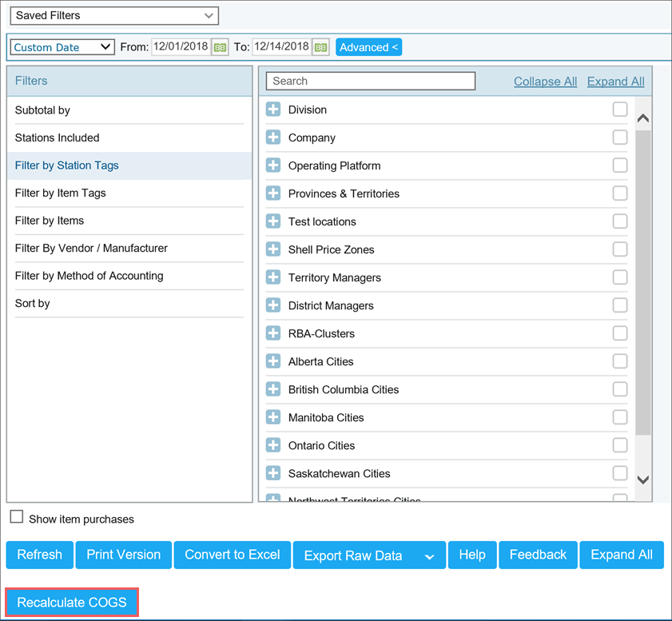Open the From date calendar picker

click(x=220, y=48)
